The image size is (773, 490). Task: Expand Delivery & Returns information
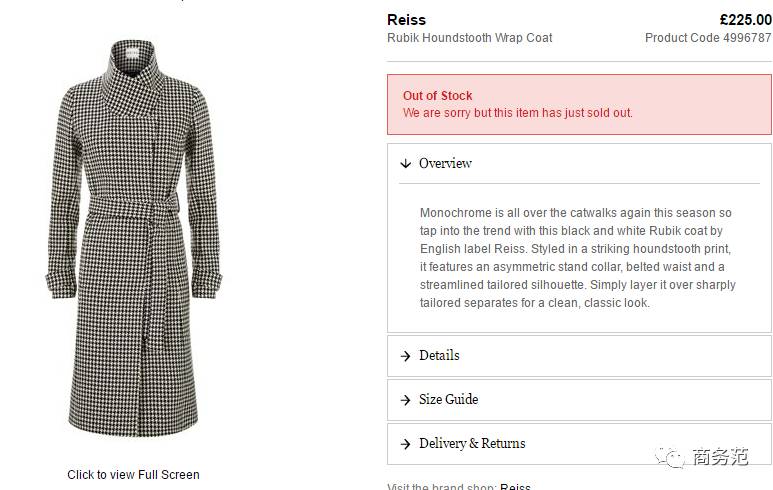point(472,443)
